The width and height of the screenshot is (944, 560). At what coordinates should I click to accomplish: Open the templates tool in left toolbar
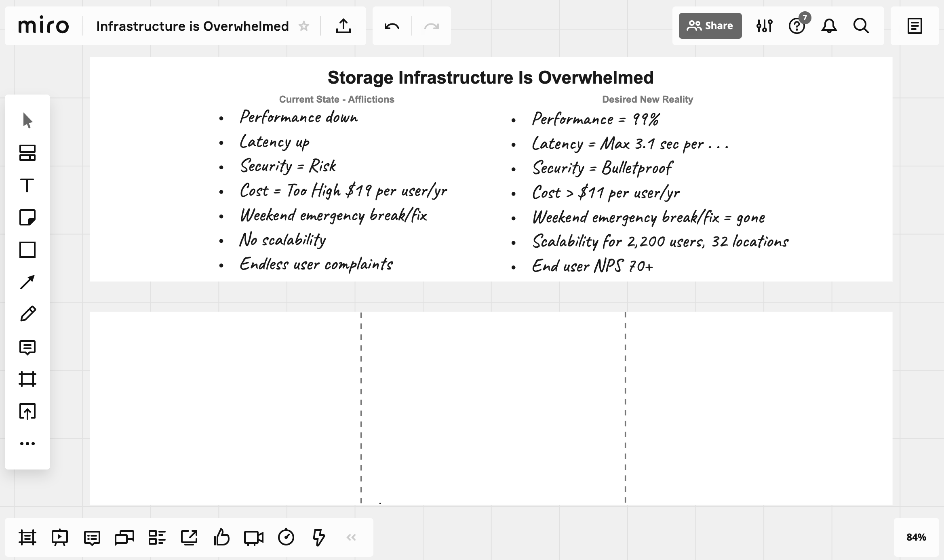(27, 153)
